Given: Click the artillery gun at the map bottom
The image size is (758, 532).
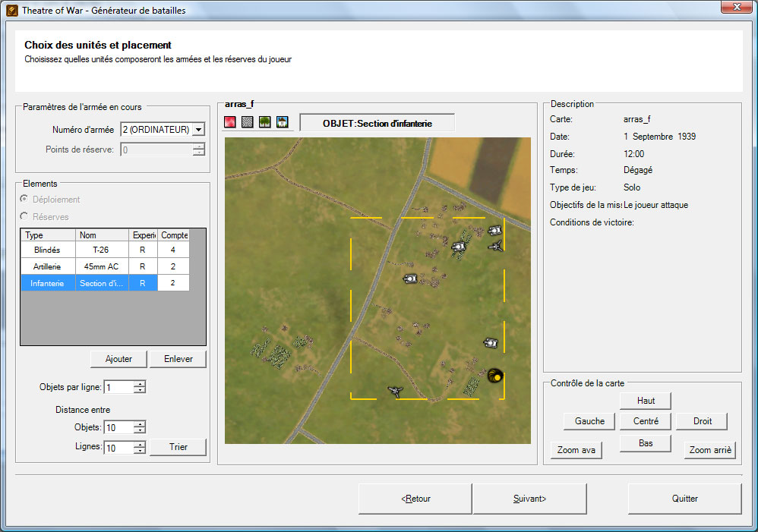Looking at the screenshot, I should tap(395, 391).
